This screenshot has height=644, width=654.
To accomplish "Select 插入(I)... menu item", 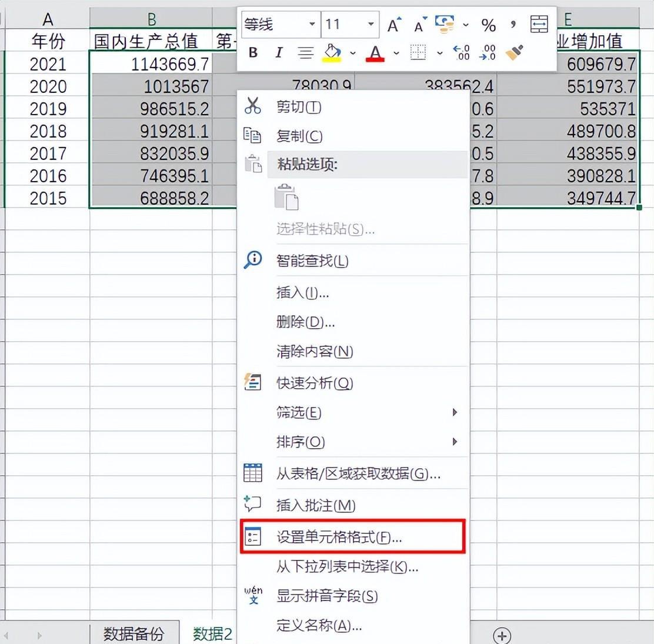I will 353,293.
